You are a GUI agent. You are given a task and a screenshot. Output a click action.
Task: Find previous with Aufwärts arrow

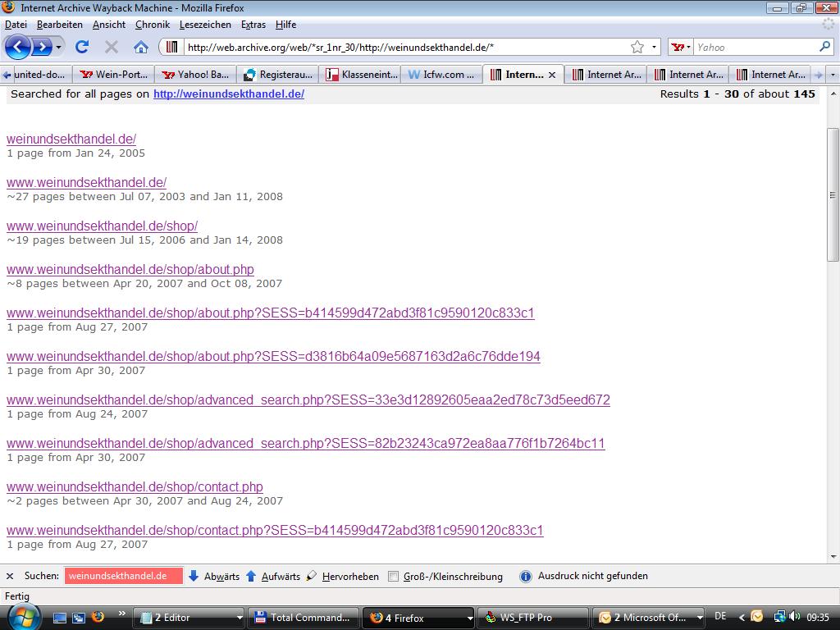(x=273, y=576)
